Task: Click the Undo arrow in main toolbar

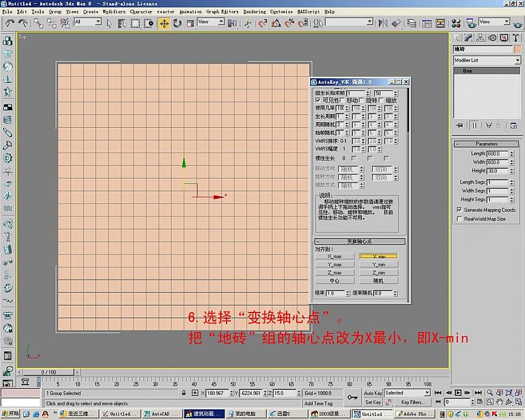Action: (x=10, y=23)
